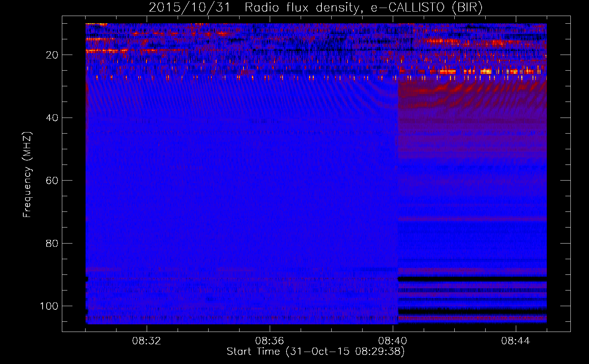Click the "Start Time (31-Oct-15 08:29:38)" axis label

click(x=316, y=352)
